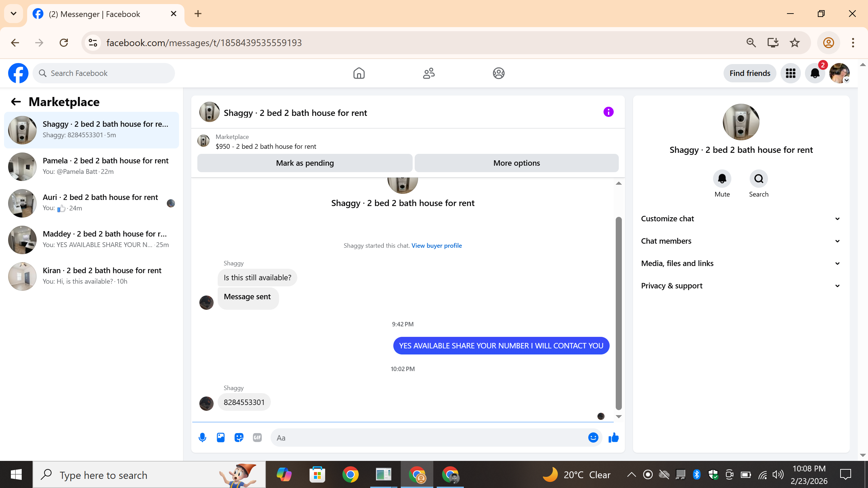Attach a photo with image icon
Viewport: 868px width, 488px height.
point(221,438)
